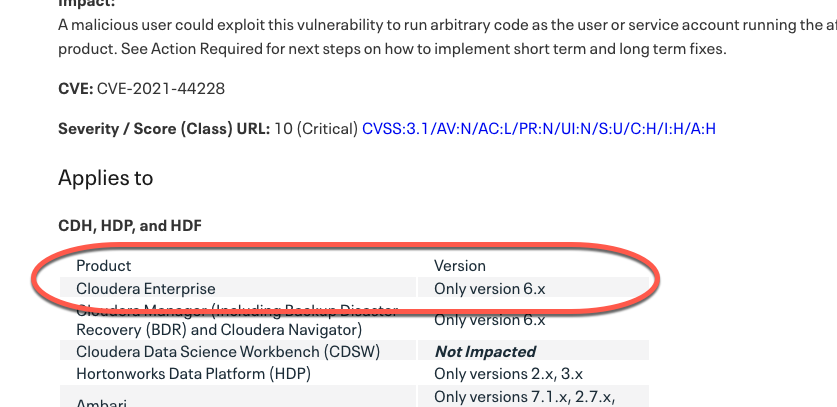Click the 'Version' column header
This screenshot has height=407, width=837.
click(460, 265)
